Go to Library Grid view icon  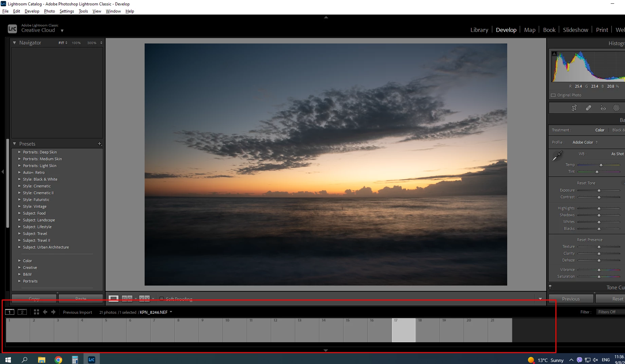[36, 312]
